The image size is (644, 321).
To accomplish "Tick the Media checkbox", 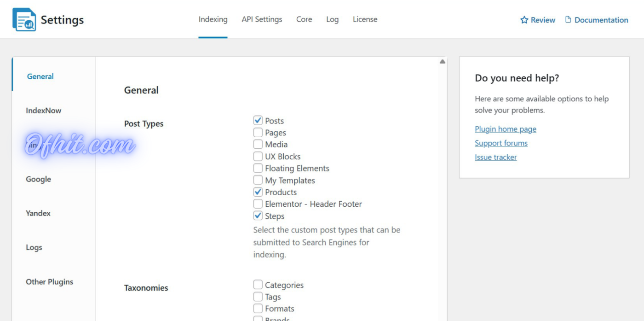I will 258,145.
